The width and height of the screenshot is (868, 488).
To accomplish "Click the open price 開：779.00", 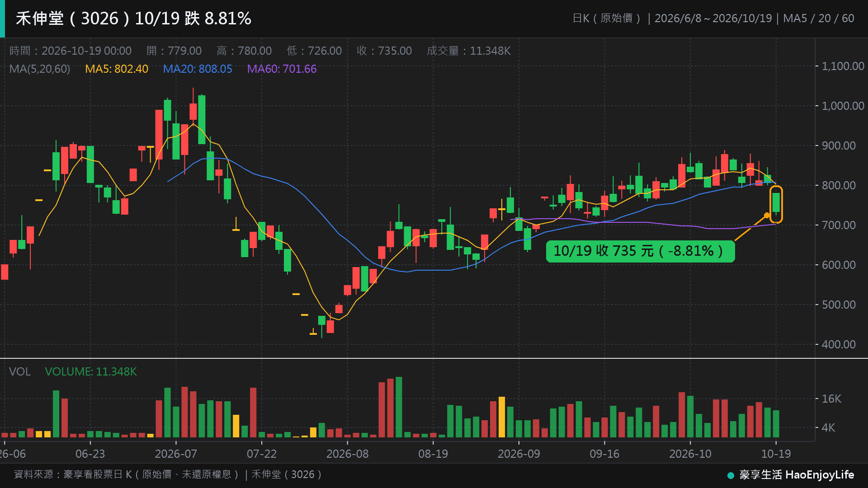I will click(x=174, y=51).
